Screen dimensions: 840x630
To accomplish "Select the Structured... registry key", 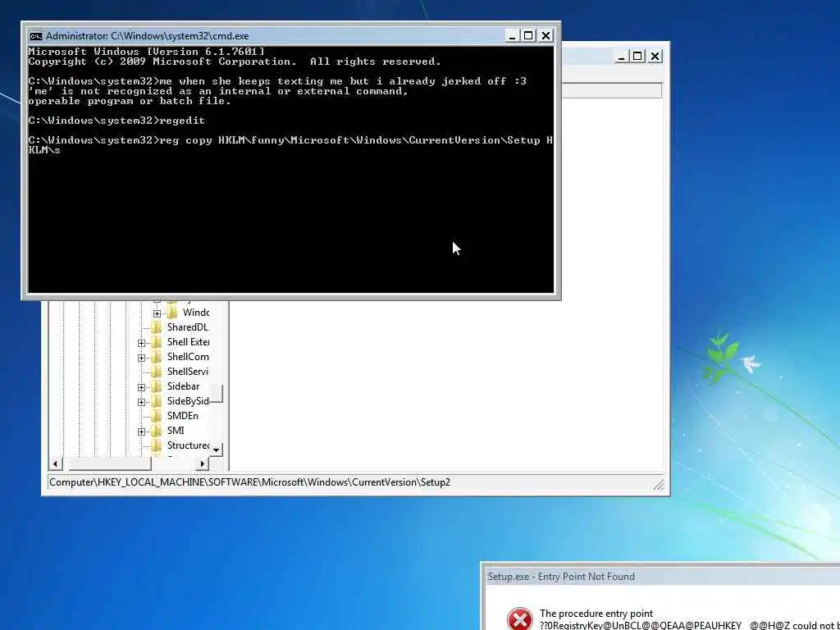I will coord(188,445).
